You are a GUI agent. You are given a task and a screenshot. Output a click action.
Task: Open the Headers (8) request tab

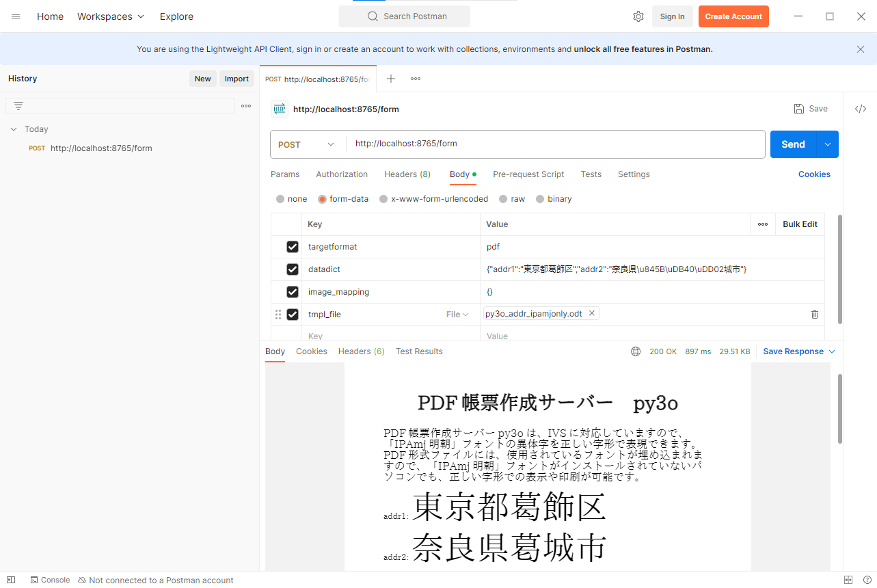pyautogui.click(x=407, y=174)
